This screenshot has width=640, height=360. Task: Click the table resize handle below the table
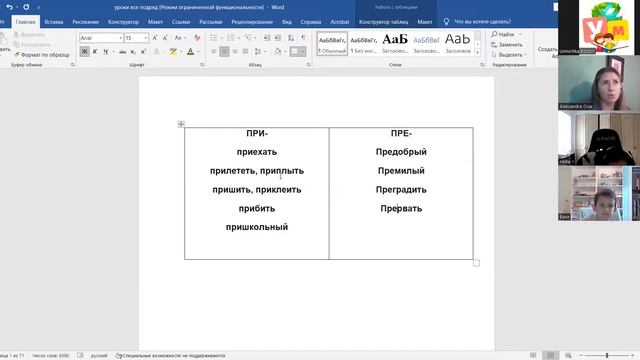(476, 263)
